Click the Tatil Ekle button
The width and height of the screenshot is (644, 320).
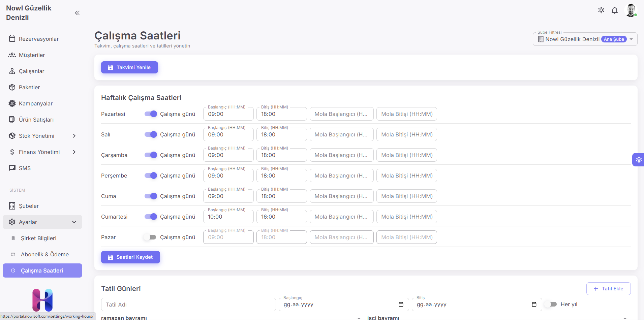click(x=608, y=289)
